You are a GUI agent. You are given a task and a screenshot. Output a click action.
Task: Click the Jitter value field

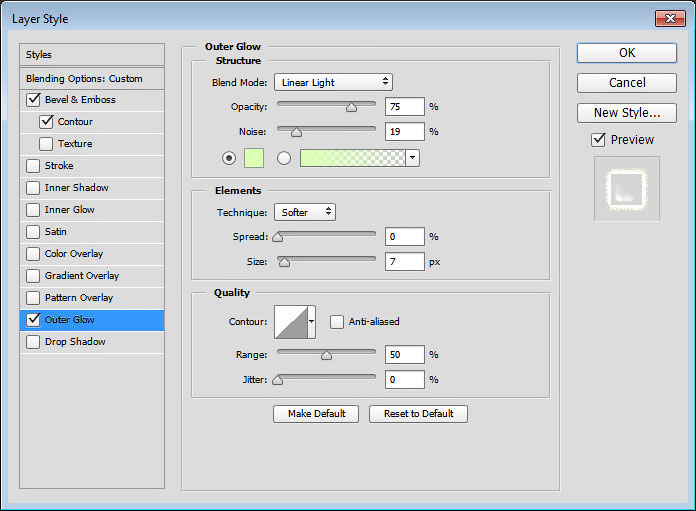(405, 379)
